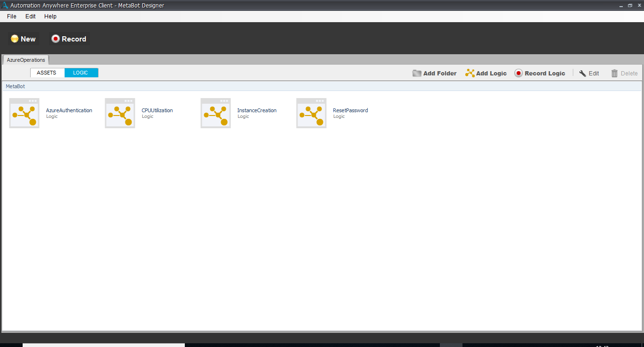
Task: Click the Logic subtitle under CPUUtilization
Action: pyautogui.click(x=148, y=116)
